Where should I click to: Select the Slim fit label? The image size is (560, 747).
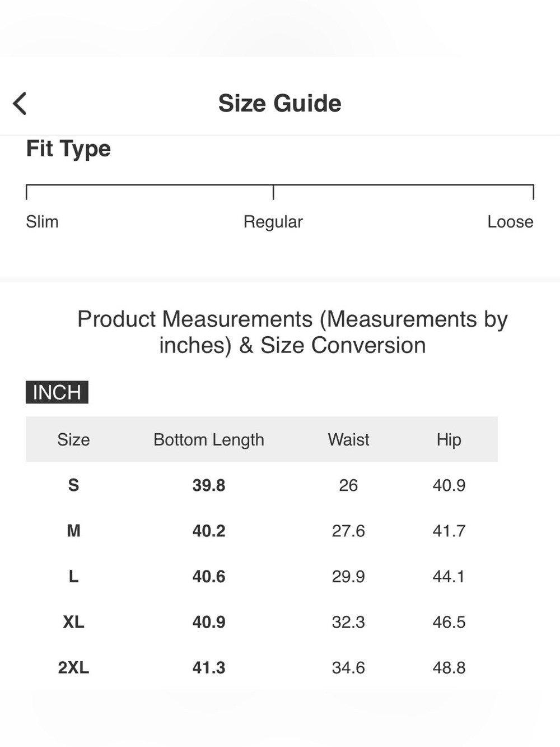42,221
